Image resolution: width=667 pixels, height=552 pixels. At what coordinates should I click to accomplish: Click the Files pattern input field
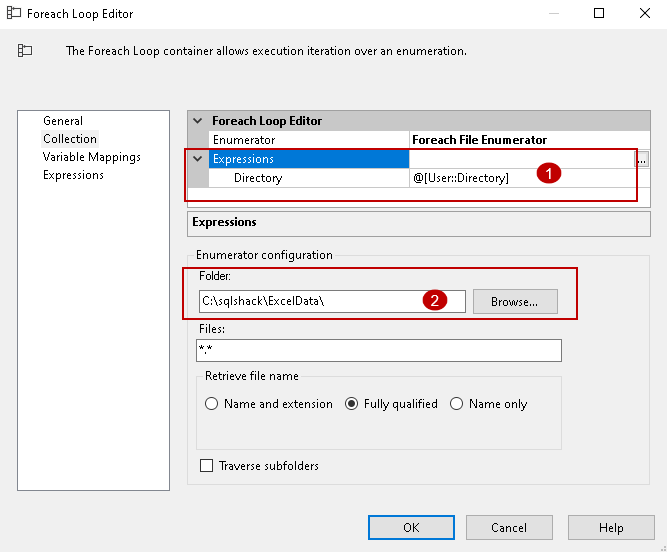pos(378,350)
